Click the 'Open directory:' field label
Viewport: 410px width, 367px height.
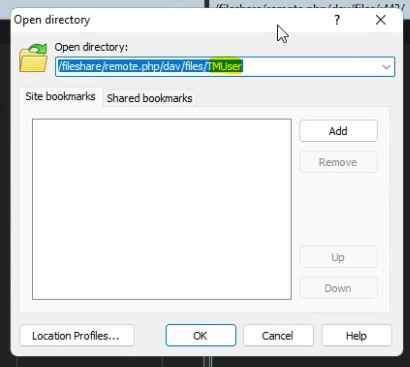tap(91, 47)
